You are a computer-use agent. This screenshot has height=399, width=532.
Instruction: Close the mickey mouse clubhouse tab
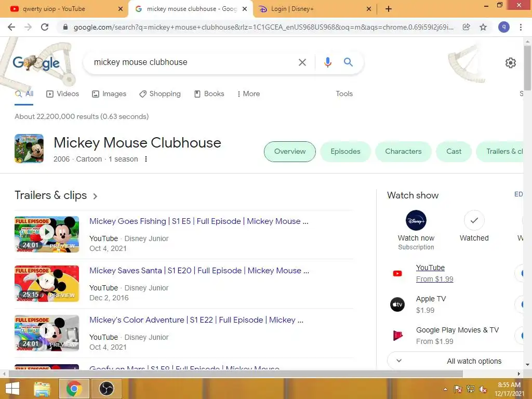(245, 9)
